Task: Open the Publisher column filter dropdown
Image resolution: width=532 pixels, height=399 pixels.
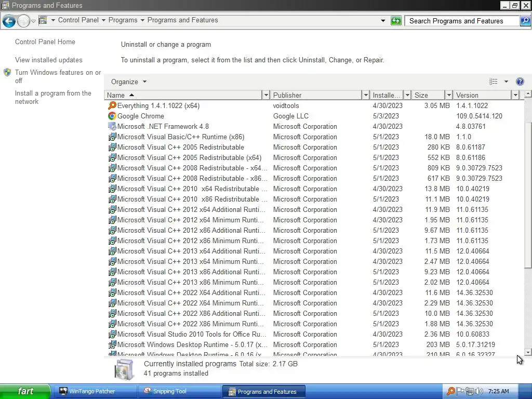Action: (x=366, y=96)
